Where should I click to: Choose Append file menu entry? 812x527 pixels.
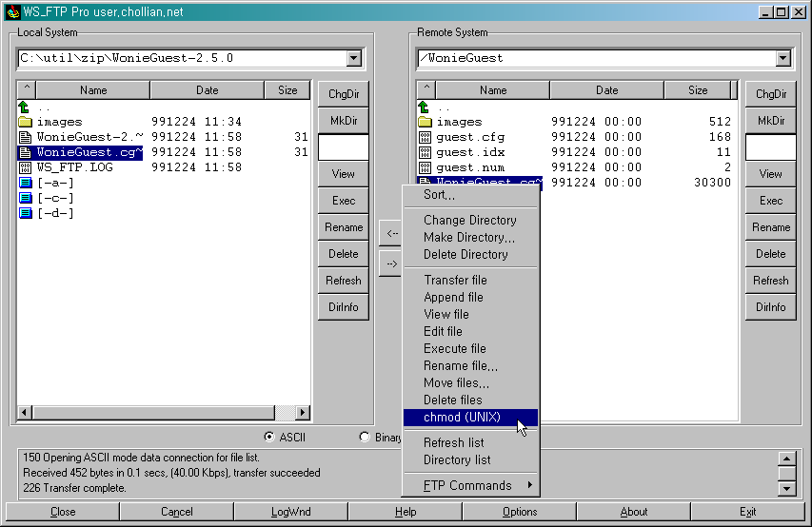pos(471,297)
